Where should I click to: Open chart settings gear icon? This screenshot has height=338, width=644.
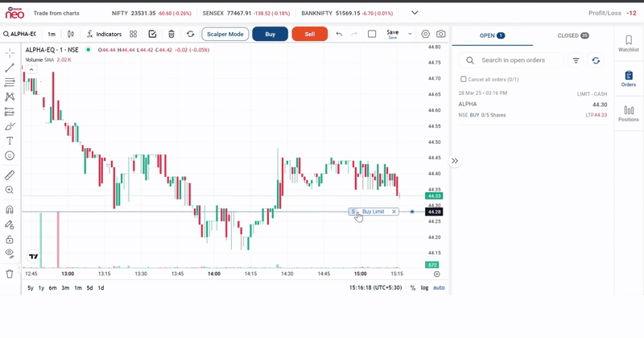coord(426,34)
